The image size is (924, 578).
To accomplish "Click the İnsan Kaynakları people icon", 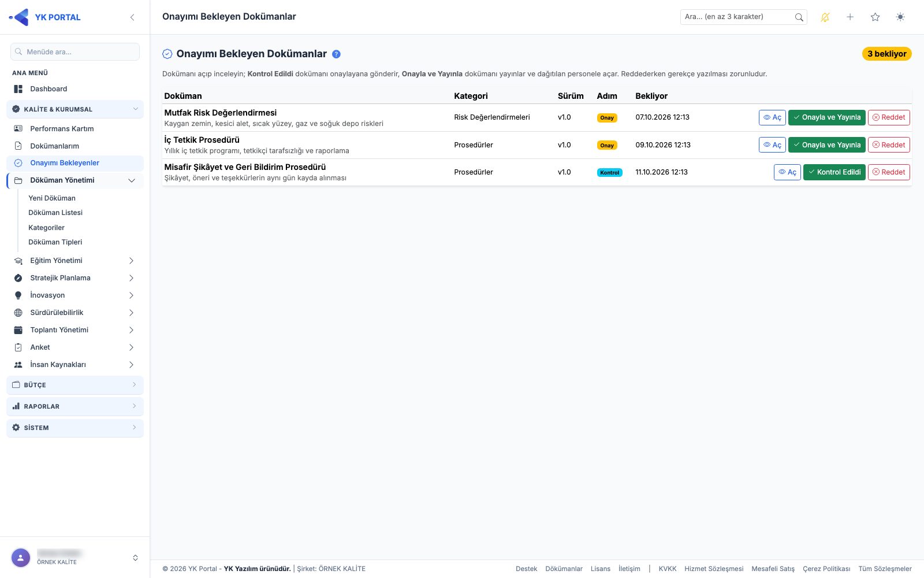I will tap(18, 365).
